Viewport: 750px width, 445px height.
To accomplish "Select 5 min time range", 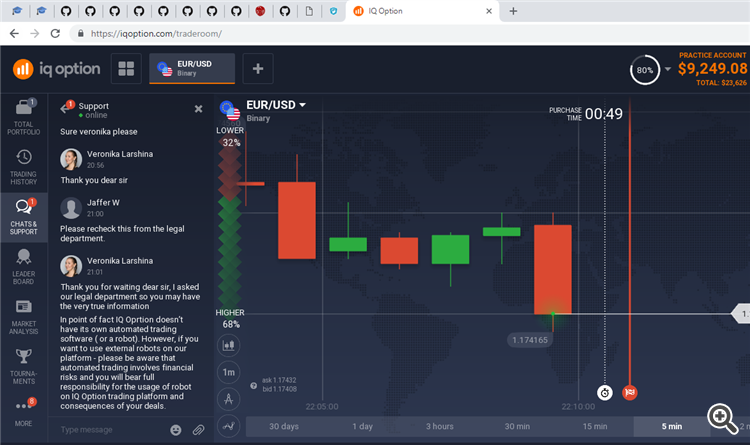I will tap(672, 426).
